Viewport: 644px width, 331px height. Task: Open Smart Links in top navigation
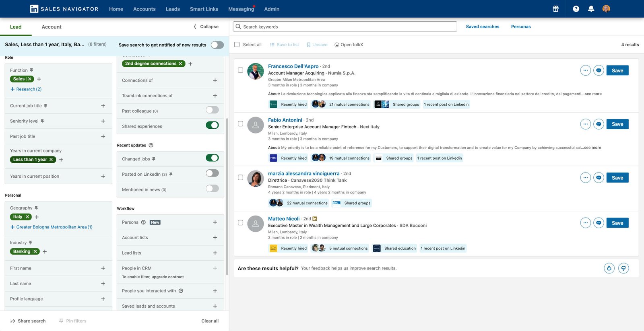[204, 9]
